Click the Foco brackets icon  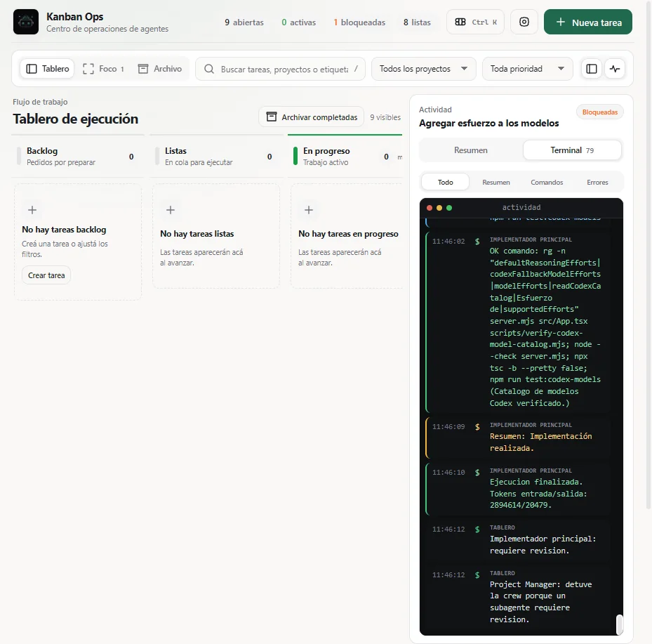tap(88, 69)
